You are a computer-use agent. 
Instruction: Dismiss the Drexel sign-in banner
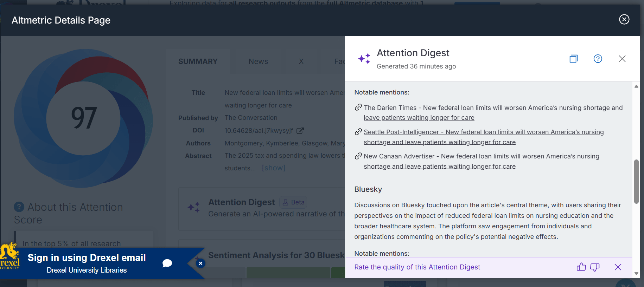point(200,263)
